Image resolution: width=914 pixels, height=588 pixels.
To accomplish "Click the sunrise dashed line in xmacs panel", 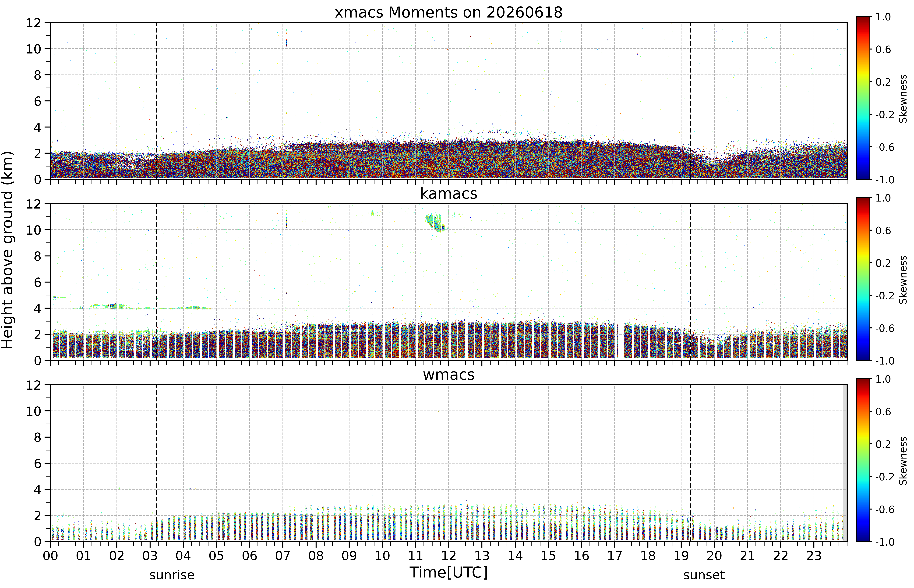I will pyautogui.click(x=157, y=101).
